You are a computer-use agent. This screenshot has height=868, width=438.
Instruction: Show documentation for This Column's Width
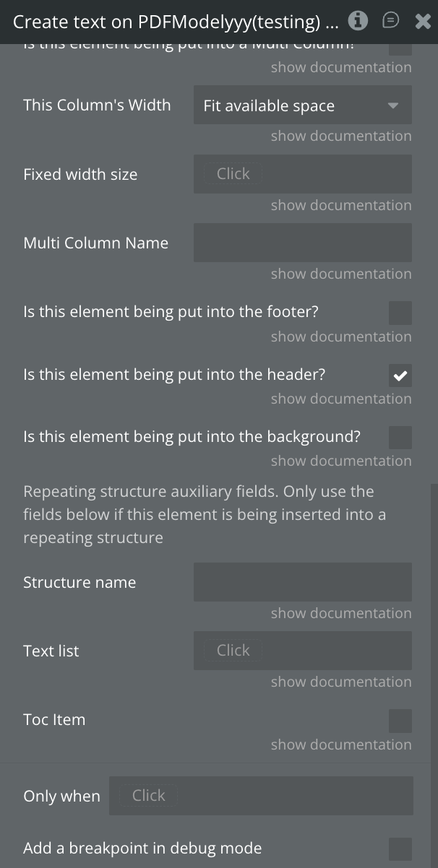[341, 136]
